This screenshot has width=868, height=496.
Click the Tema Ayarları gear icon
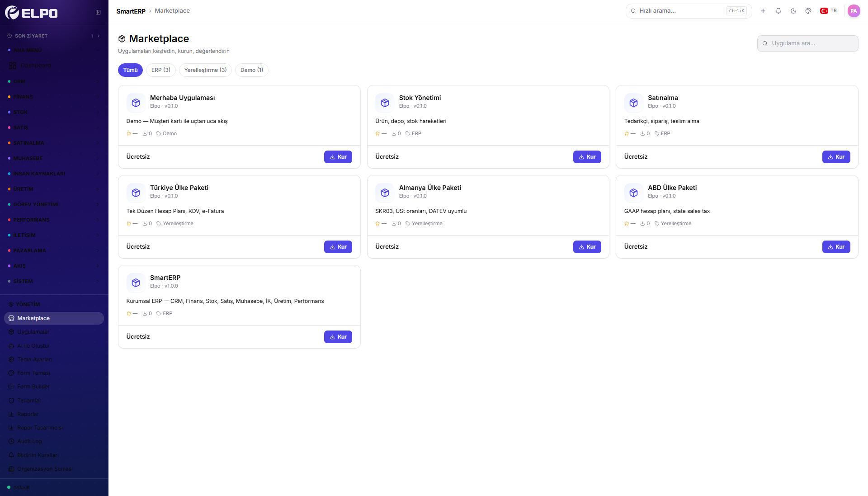[11, 359]
